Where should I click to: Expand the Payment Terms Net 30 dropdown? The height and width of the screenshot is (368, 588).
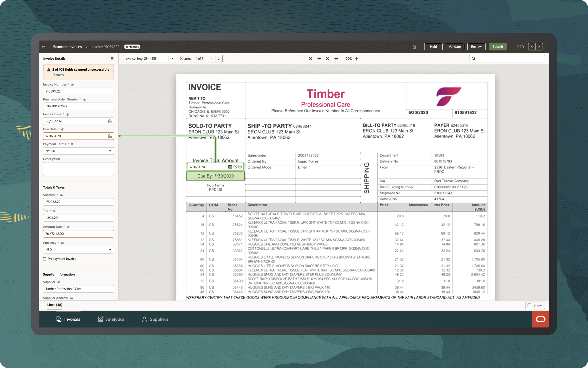pyautogui.click(x=110, y=151)
